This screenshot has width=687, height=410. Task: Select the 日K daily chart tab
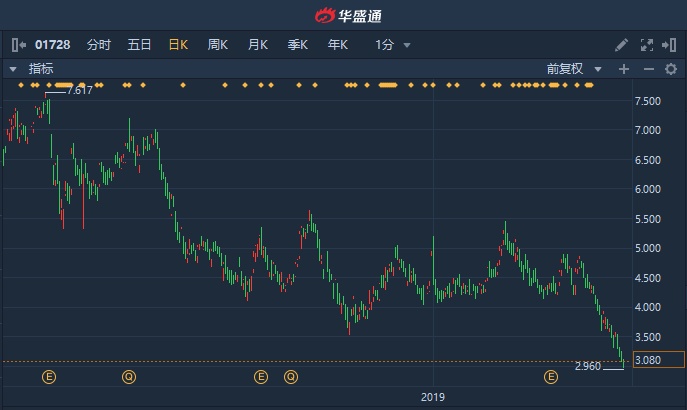pyautogui.click(x=178, y=45)
